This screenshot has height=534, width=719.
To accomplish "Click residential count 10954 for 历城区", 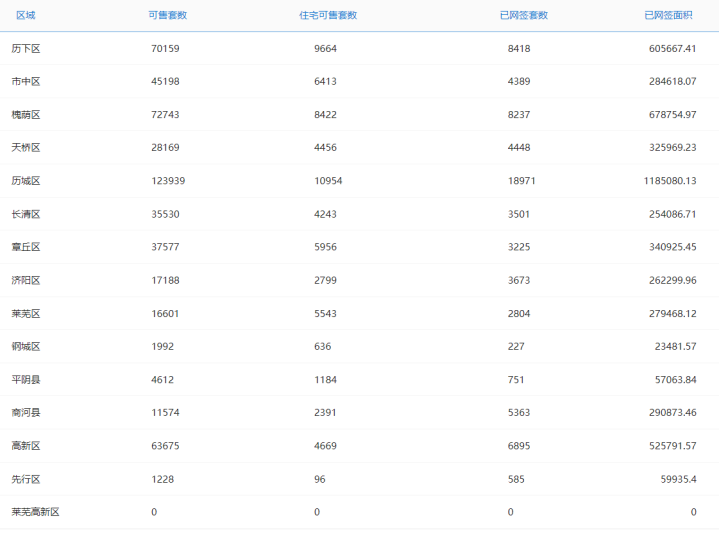I will point(328,181).
